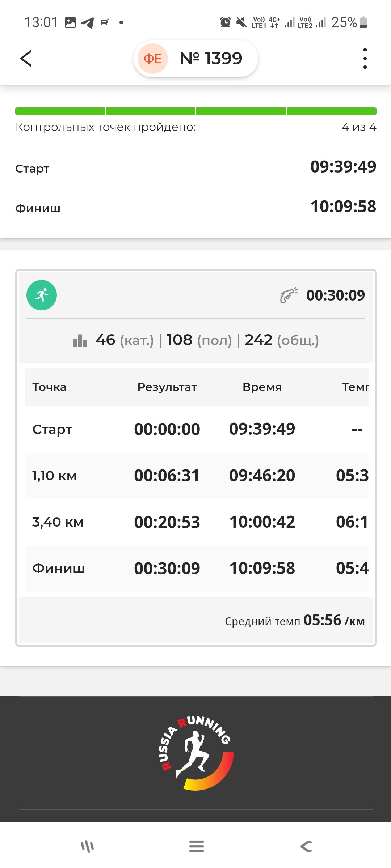The width and height of the screenshot is (391, 868).
Task: Tap the Финиш row result 00:30:09
Action: pos(167,568)
